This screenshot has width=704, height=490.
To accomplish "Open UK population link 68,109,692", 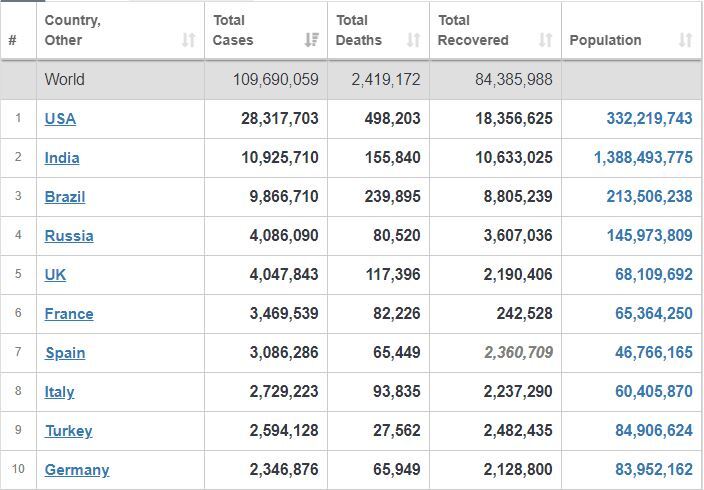I will tap(654, 274).
